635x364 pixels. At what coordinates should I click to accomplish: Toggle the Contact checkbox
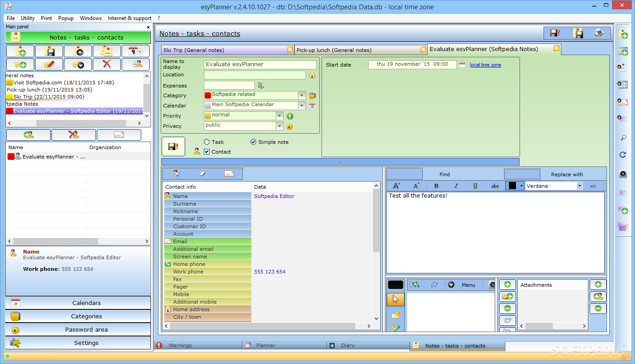point(207,152)
